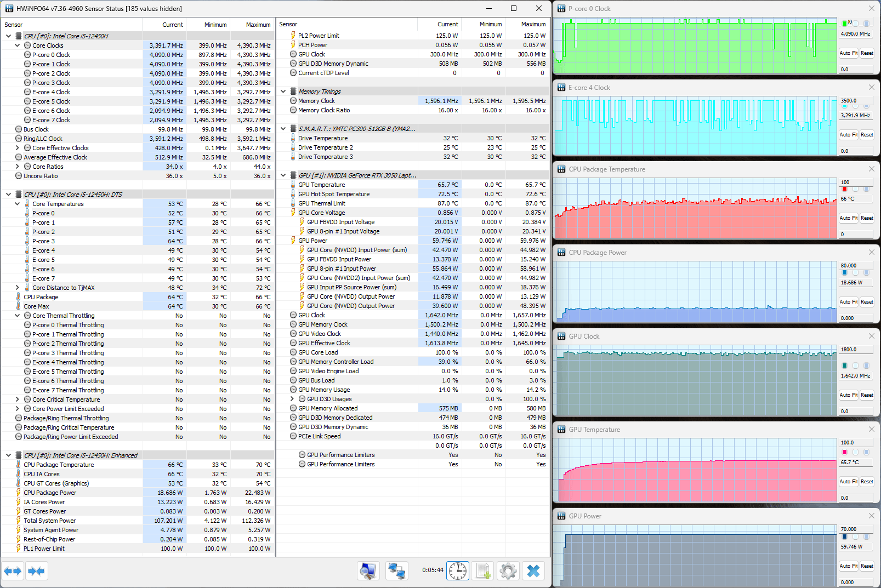The width and height of the screenshot is (881, 588).
Task: Expand the Core Effective Clocks node
Action: pos(18,148)
